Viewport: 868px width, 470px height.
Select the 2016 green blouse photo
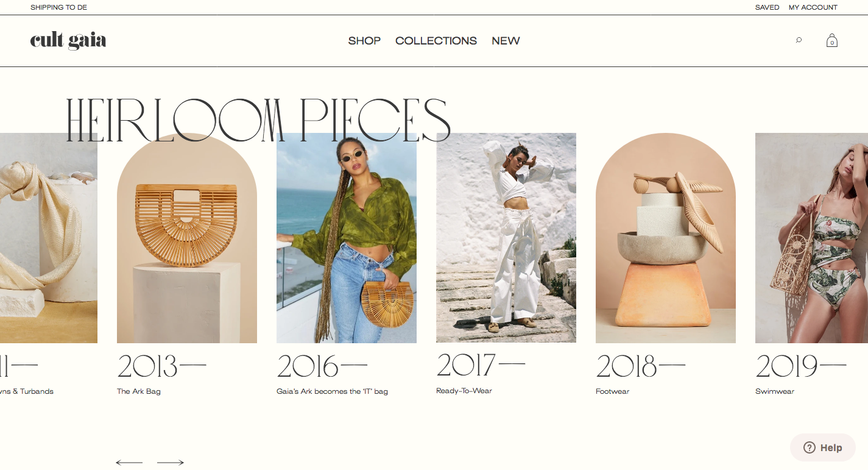point(347,238)
